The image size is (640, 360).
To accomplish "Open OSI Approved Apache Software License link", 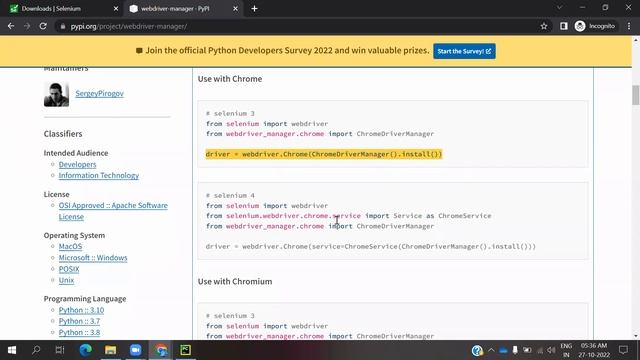I will tap(113, 211).
